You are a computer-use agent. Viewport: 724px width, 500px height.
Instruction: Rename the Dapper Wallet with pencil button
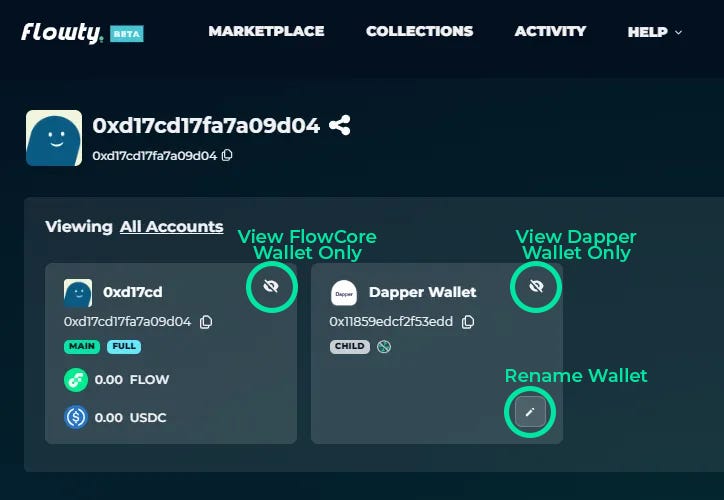coord(530,412)
